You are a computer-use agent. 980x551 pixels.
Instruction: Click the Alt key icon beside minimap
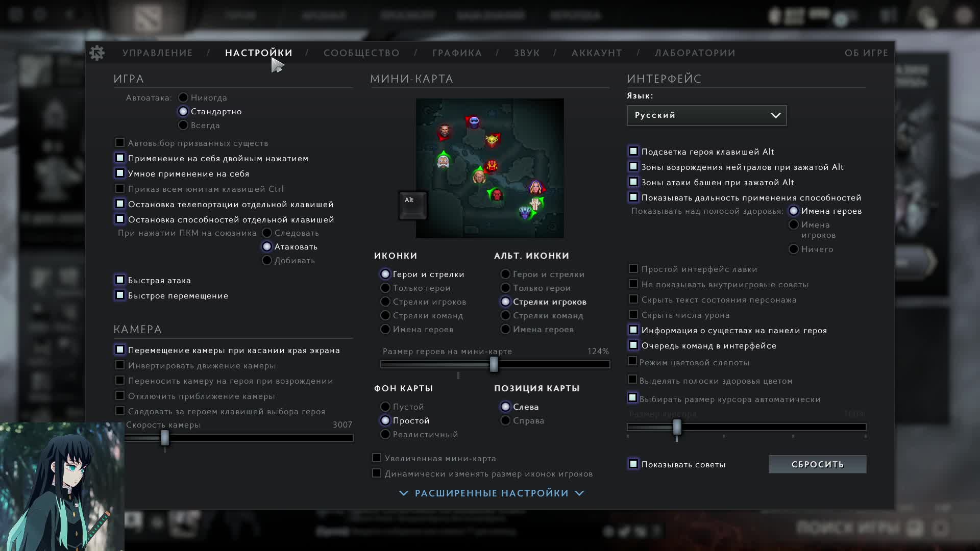coord(412,205)
